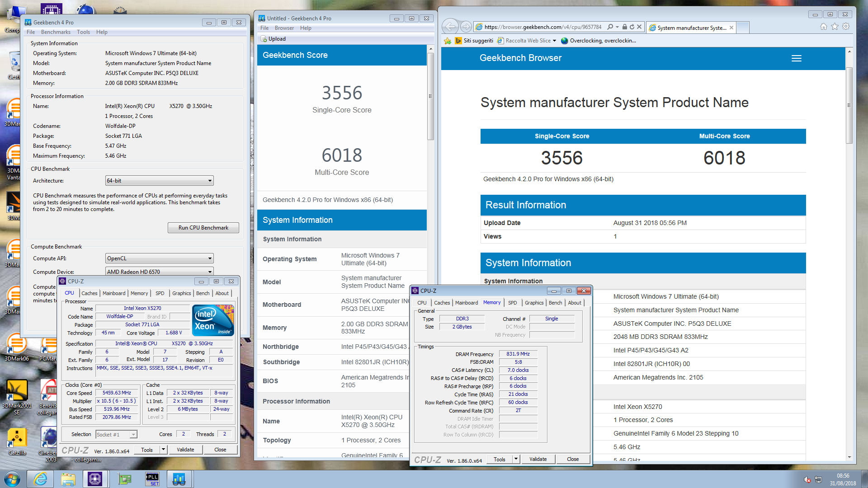
Task: Open Architecture 64-bit dropdown
Action: pos(159,181)
